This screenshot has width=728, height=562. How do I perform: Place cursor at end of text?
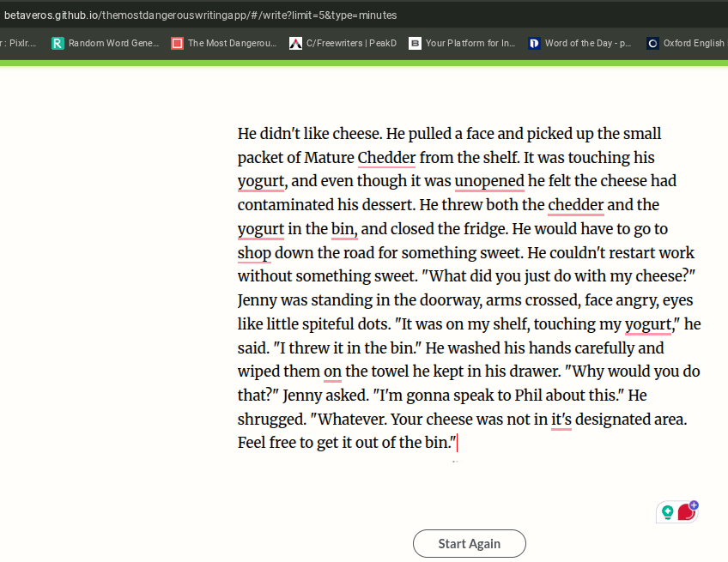pos(458,443)
